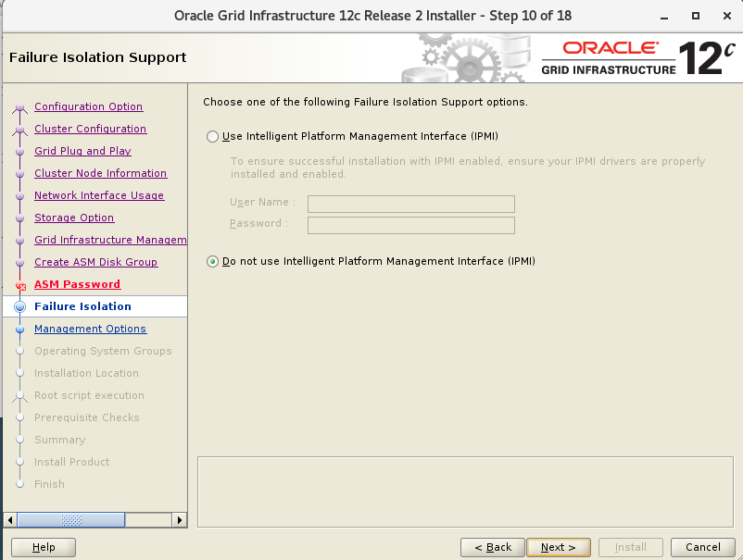Click the empty message text area
Viewport: 743px width, 560px height.
pyautogui.click(x=465, y=492)
